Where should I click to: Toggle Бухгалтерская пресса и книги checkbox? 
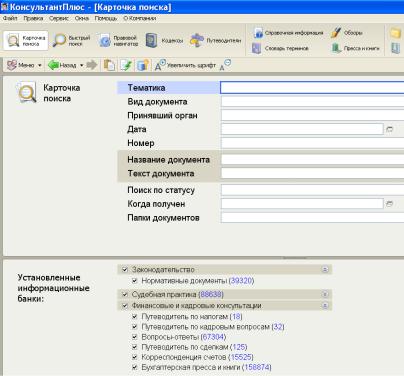point(135,367)
